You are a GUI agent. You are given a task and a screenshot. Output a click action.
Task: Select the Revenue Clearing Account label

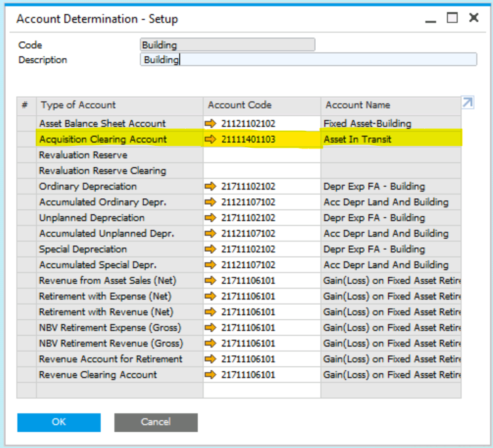point(98,375)
